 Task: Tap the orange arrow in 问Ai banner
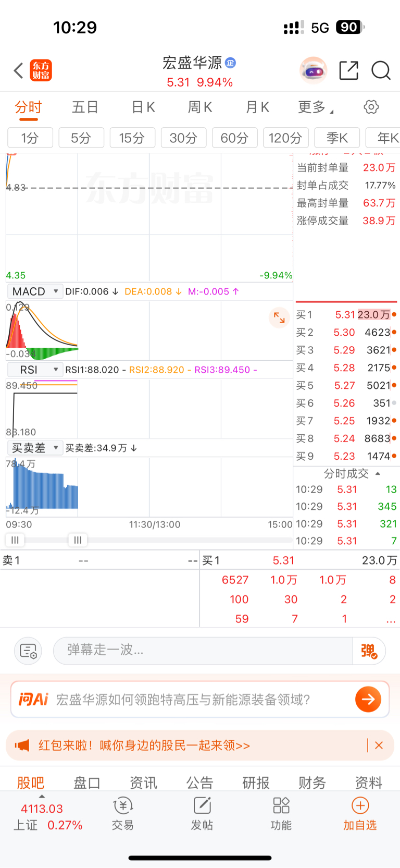coord(368,699)
